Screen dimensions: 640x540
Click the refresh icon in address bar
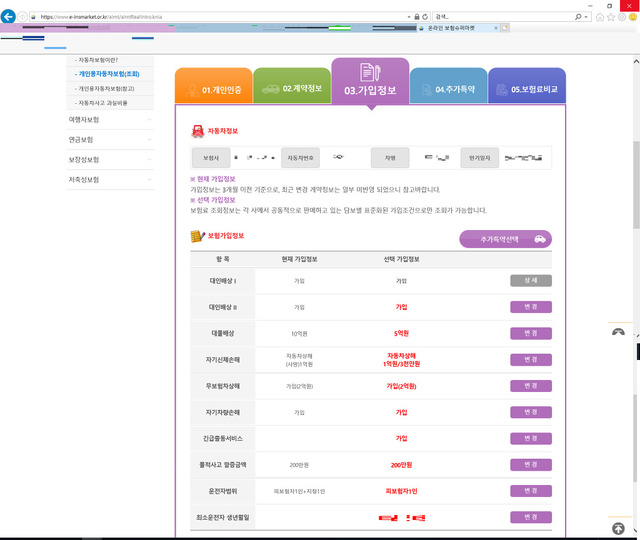tap(427, 17)
